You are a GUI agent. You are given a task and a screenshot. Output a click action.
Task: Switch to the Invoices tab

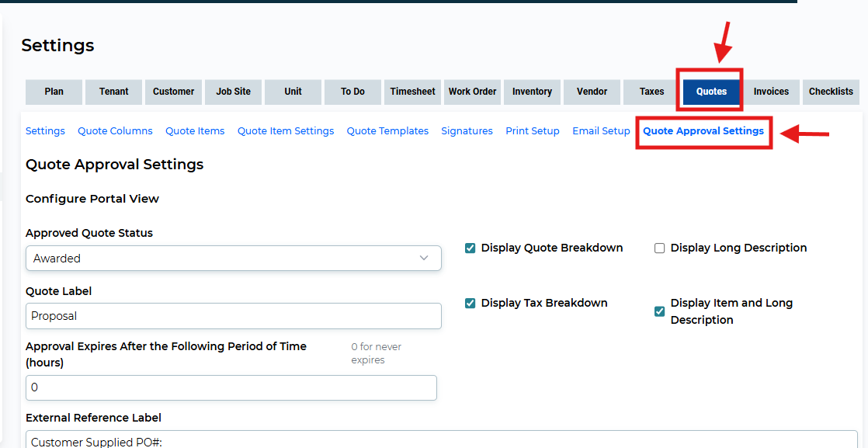point(771,92)
